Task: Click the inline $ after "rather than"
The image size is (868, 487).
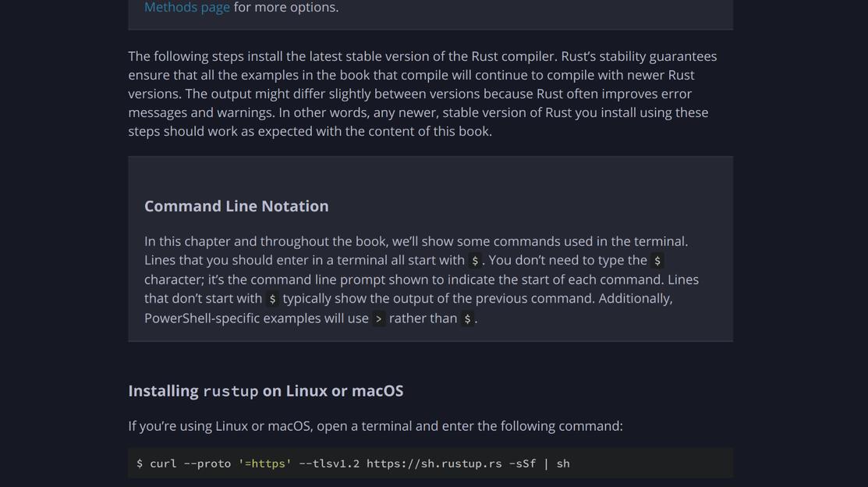Action: pyautogui.click(x=467, y=318)
